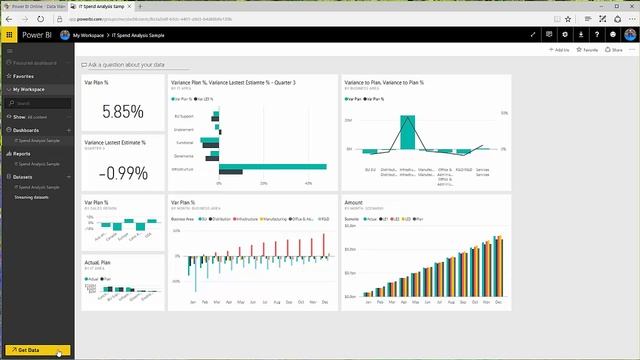Open the notifications icon in header
640x360 pixels.
click(549, 35)
